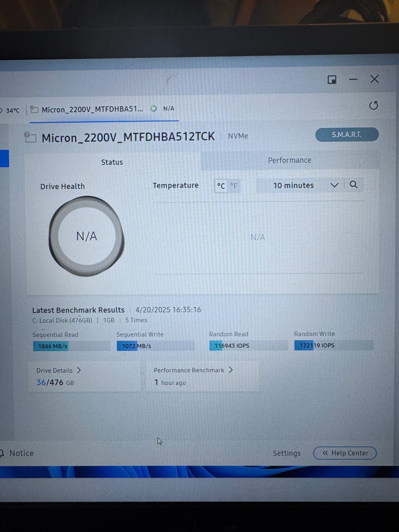
Task: Select the Micron_2200V drive tab
Action: 104,109
